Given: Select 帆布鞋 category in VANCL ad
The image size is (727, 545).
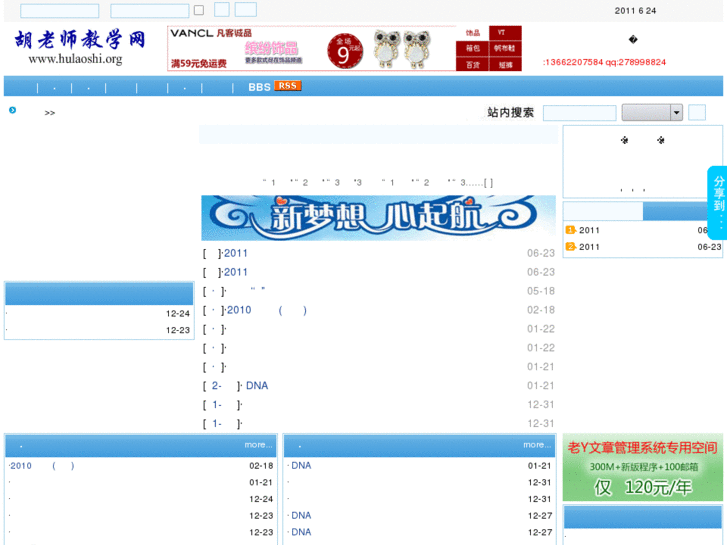Looking at the screenshot, I should (x=505, y=48).
